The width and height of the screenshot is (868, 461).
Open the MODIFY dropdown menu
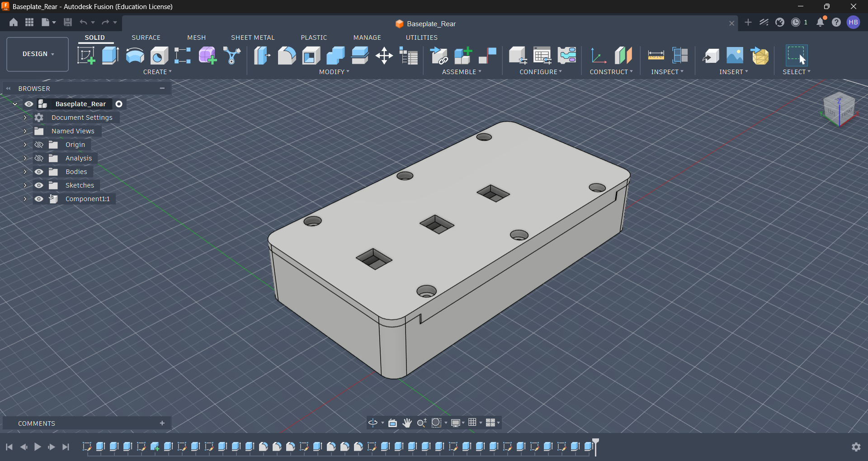pos(334,72)
